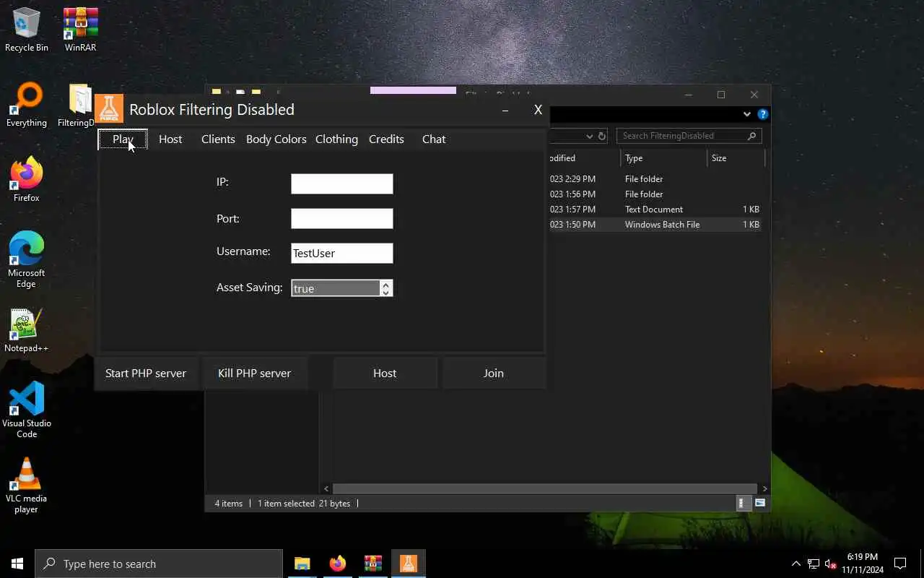Click the Kill PHP server button

[254, 374]
